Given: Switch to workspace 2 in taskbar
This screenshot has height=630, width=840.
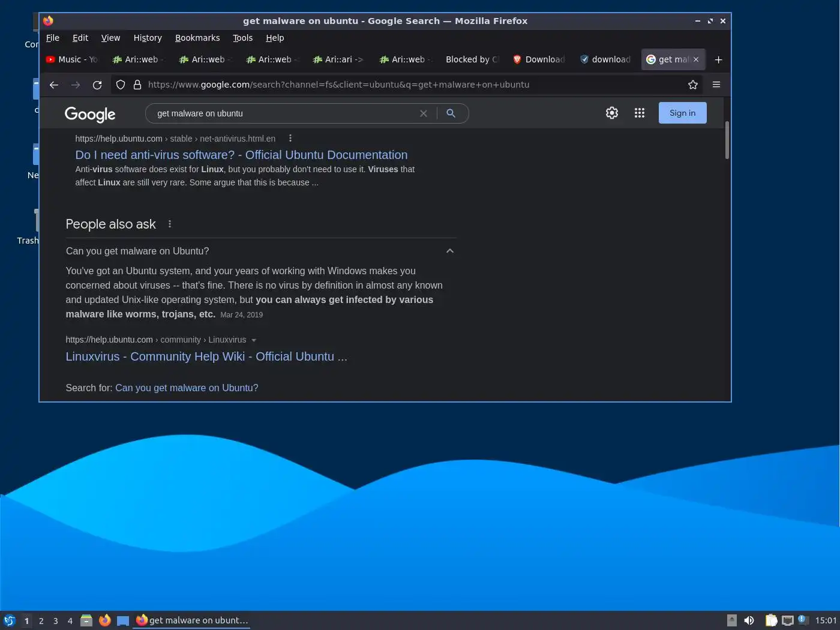Looking at the screenshot, I should [x=41, y=621].
